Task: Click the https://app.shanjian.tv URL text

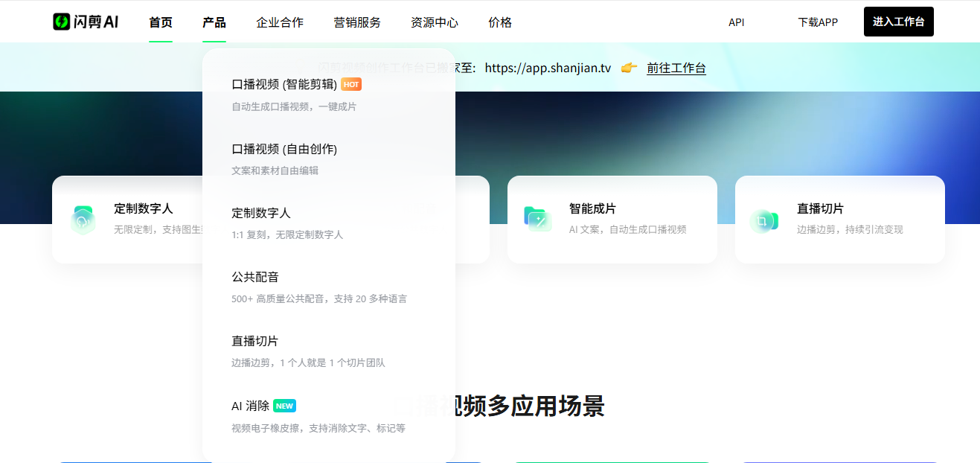Action: click(x=548, y=68)
